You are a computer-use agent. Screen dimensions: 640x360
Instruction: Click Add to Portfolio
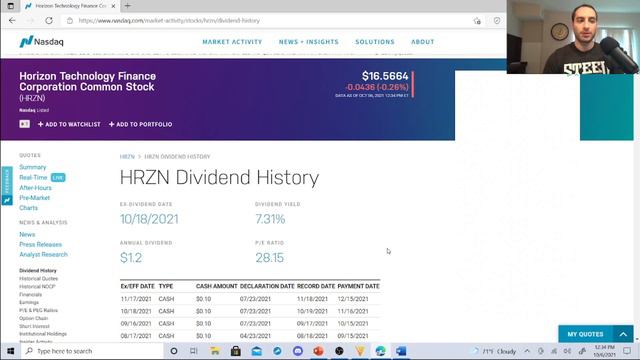pyautogui.click(x=140, y=124)
